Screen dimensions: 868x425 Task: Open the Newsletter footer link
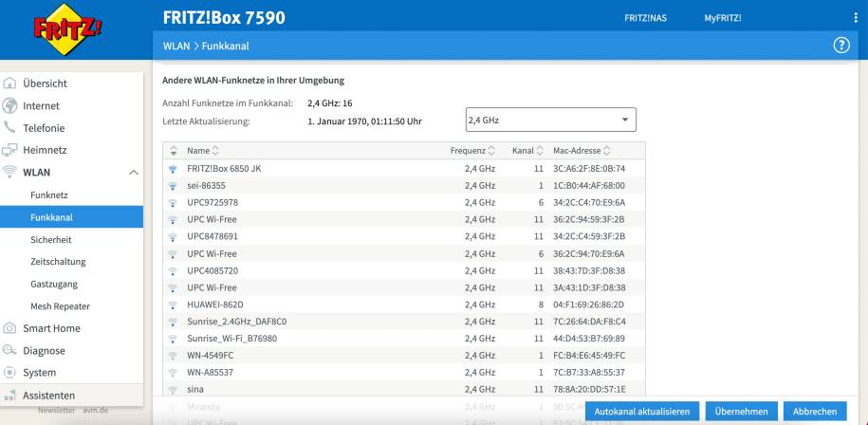coord(57,411)
